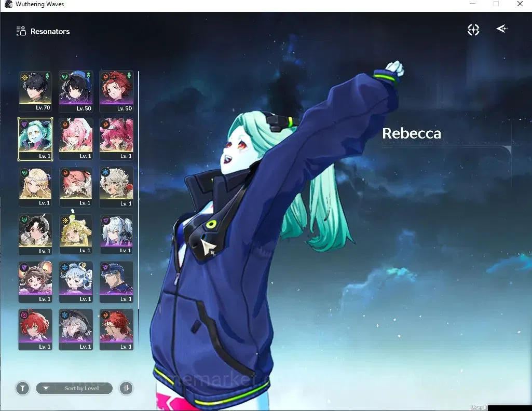532x411 pixels.
Task: Click the Rebecca name heading
Action: tap(412, 133)
